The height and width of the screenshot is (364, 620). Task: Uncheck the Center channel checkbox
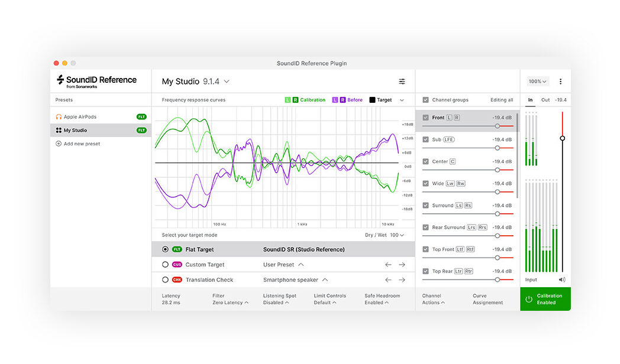point(425,161)
